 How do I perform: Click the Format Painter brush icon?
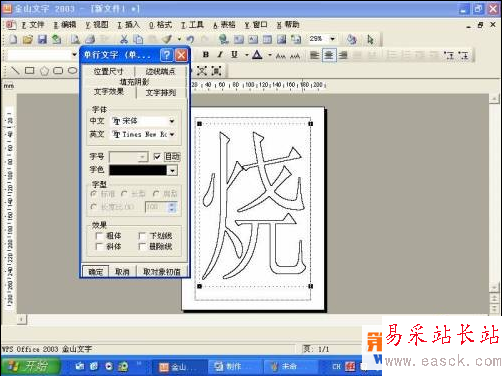point(167,39)
